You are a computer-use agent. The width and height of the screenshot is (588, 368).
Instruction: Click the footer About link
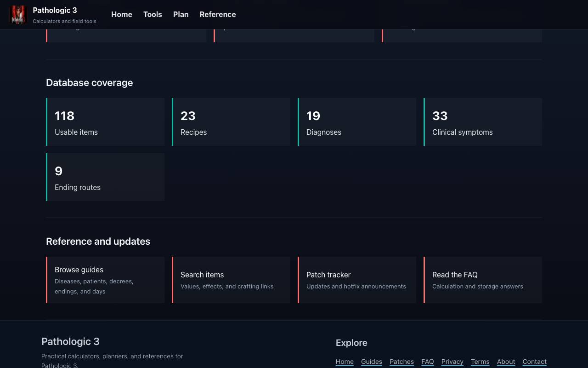tap(506, 362)
